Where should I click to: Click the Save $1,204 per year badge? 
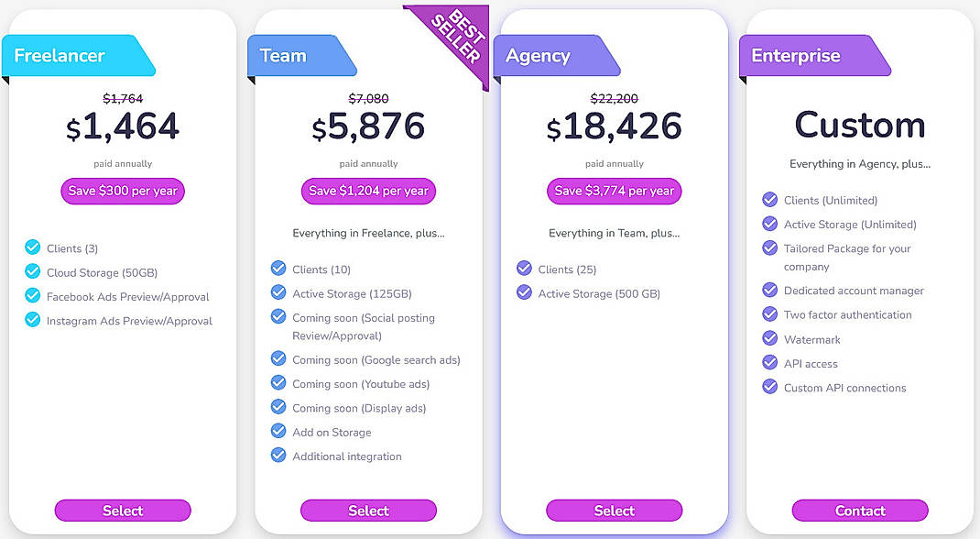point(368,191)
